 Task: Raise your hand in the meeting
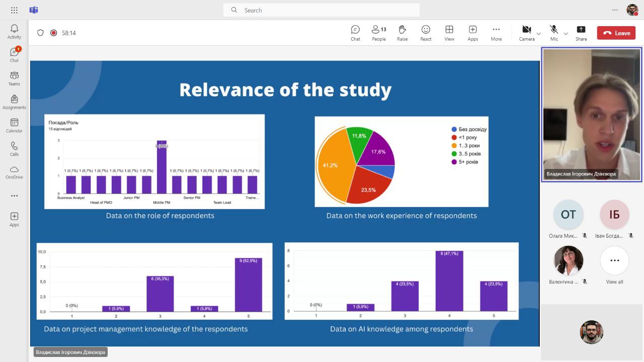(402, 33)
